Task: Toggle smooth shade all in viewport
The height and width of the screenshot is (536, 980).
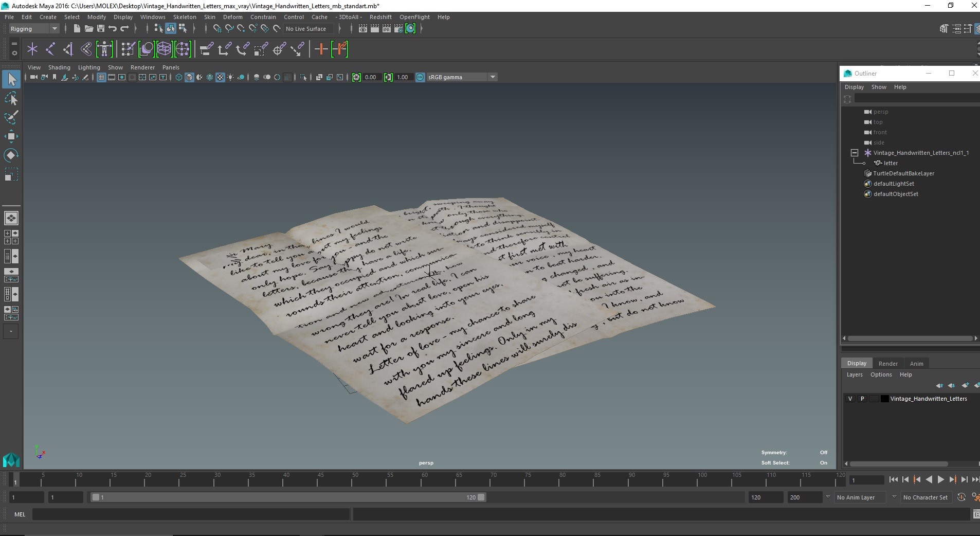Action: [189, 77]
